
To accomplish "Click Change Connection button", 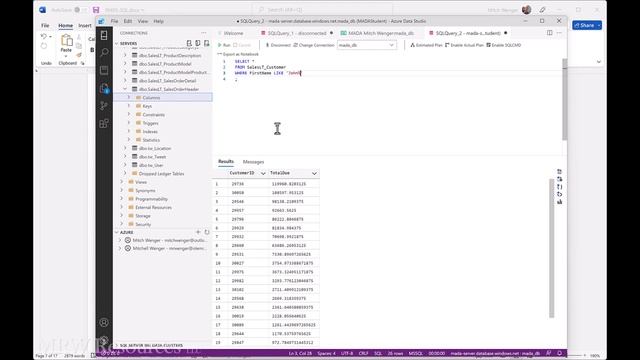I will [313, 45].
